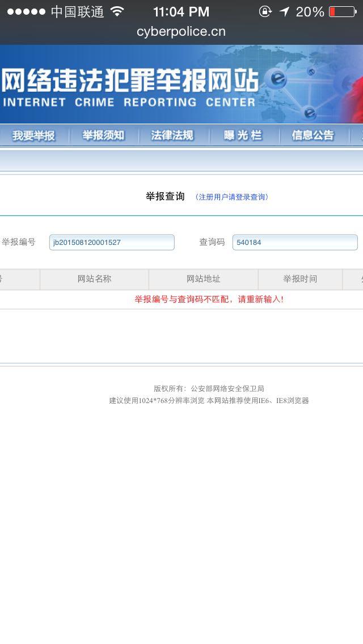Viewport: 363px width, 644px height.
Task: Click the 网站地址 column header
Action: [x=204, y=279]
